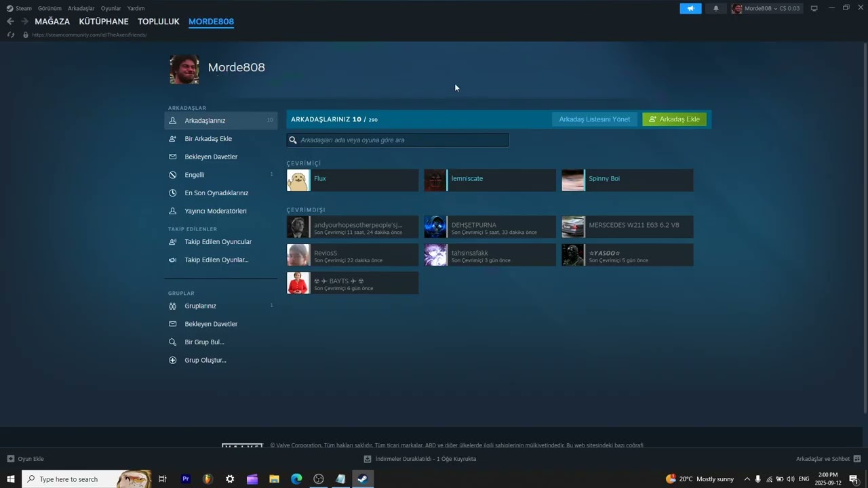This screenshot has width=868, height=488.
Task: Open Bekleyen Davetler under Gruplar
Action: (x=221, y=324)
